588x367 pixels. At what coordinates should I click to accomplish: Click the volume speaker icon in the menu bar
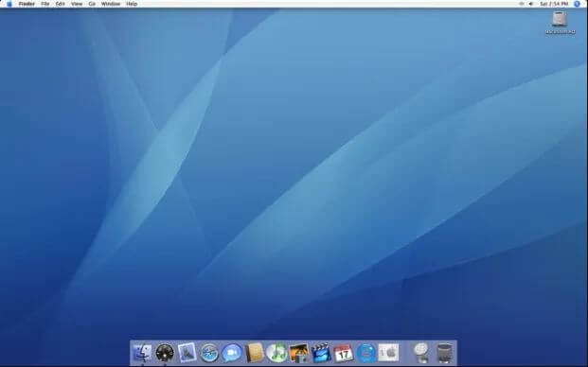pyautogui.click(x=530, y=4)
